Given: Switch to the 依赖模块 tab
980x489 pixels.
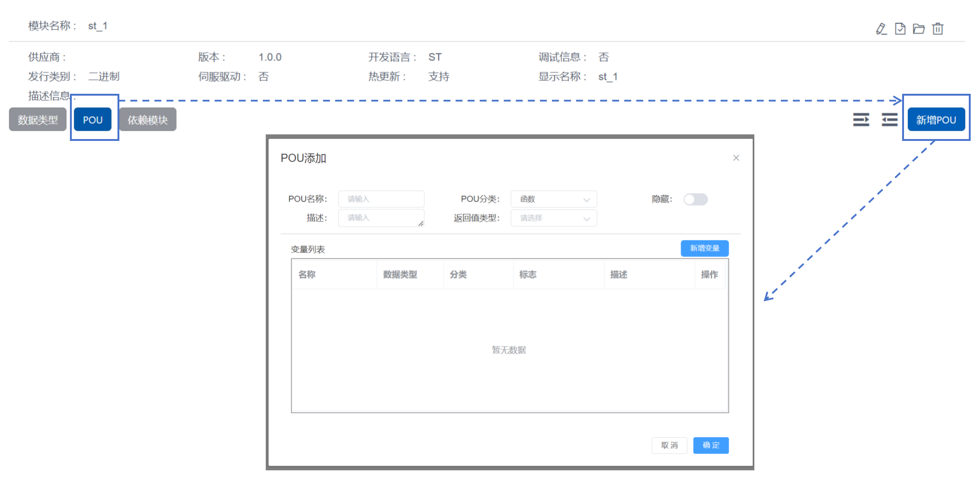Looking at the screenshot, I should coord(148,119).
